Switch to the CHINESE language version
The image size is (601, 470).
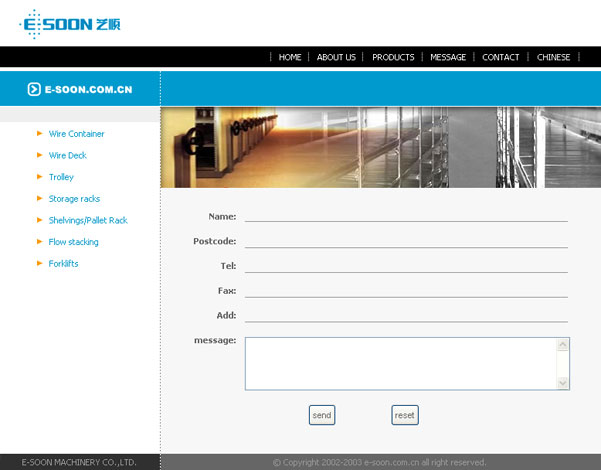click(554, 57)
